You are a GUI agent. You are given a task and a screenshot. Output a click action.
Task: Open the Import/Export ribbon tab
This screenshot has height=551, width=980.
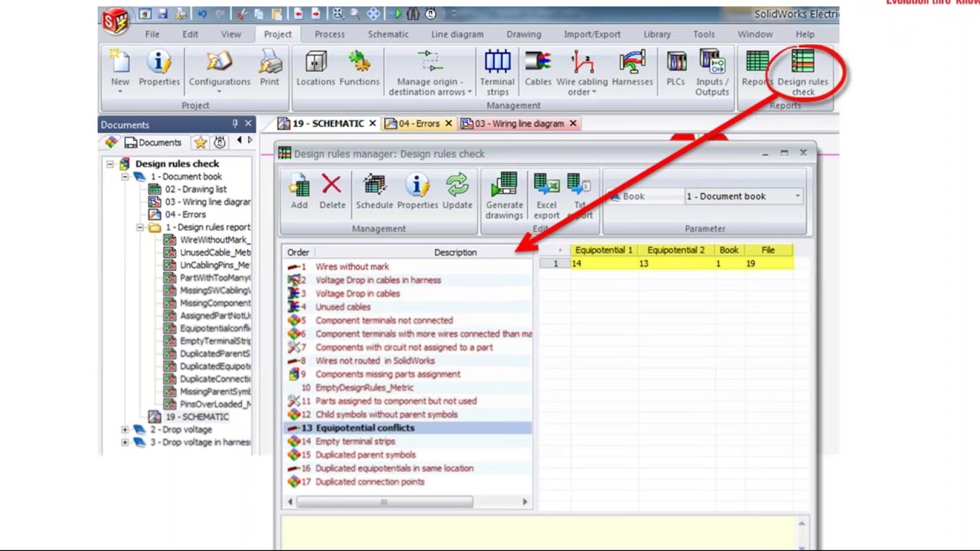[x=592, y=34]
